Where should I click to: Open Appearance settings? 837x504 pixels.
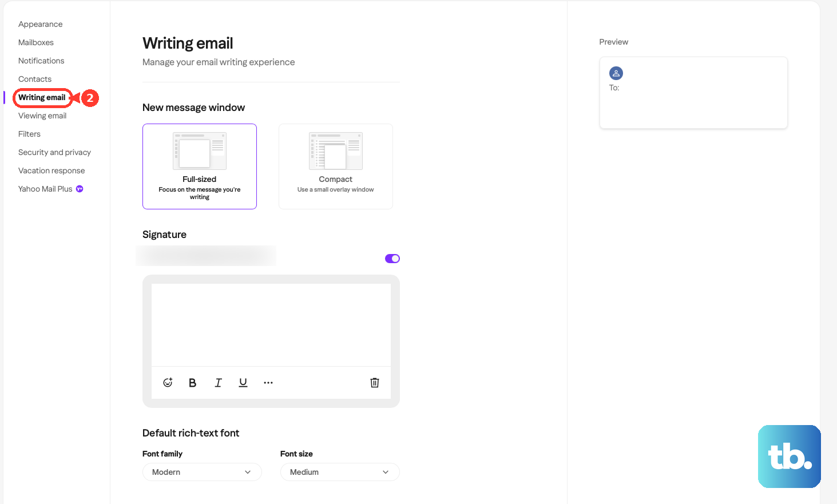click(x=41, y=24)
